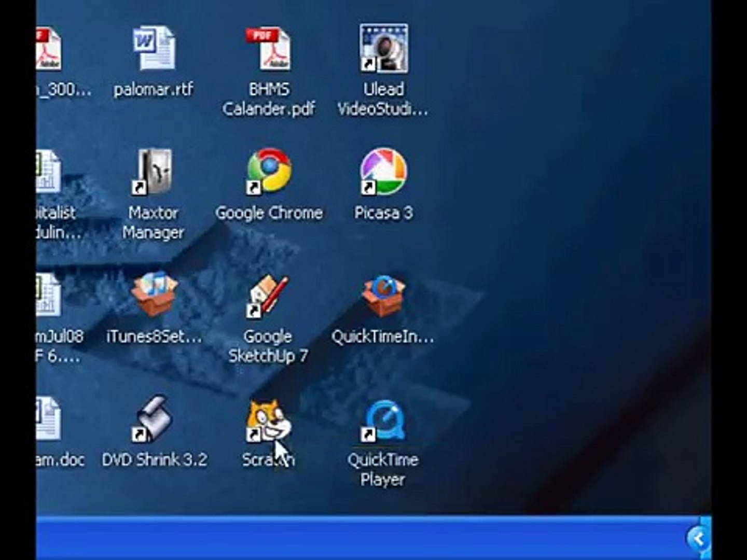This screenshot has height=560, width=747.
Task: Select the document icon ending in am.doc
Action: (x=48, y=419)
